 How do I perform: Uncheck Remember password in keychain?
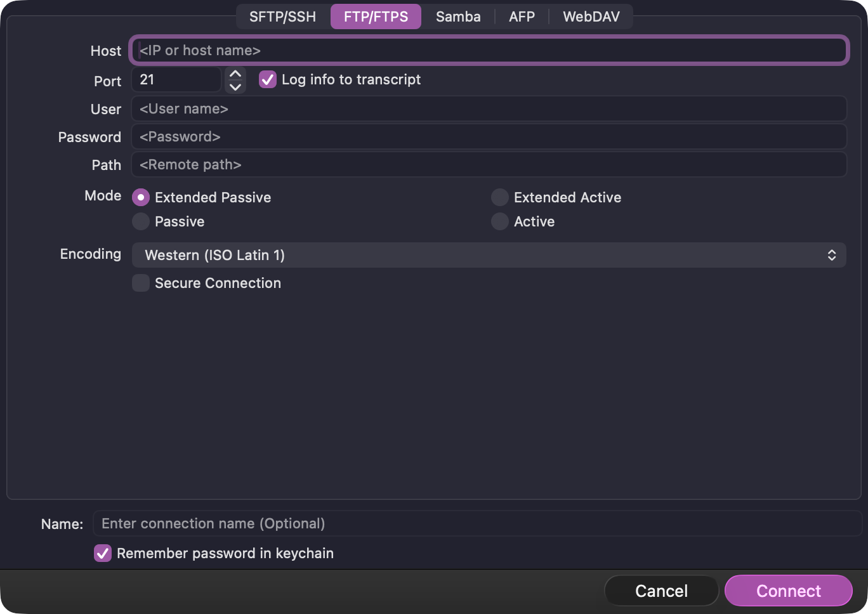103,553
